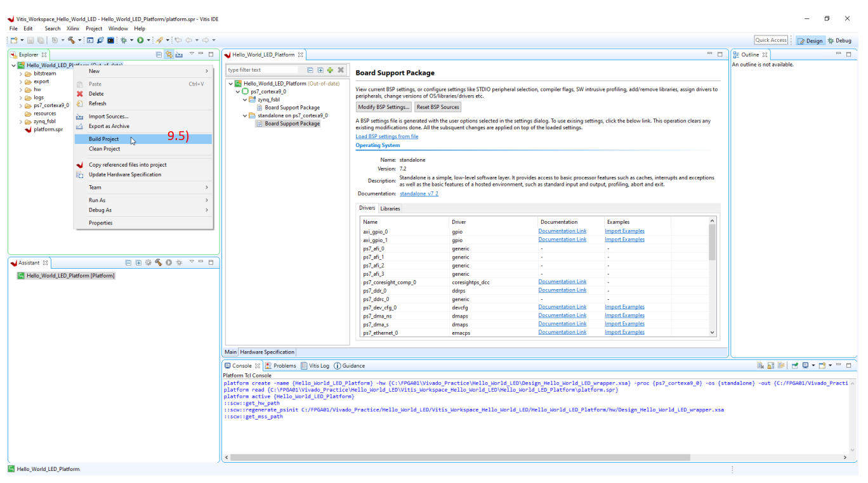Viewport: 868px width, 483px height.
Task: Expand the Team submenu arrow
Action: point(207,187)
